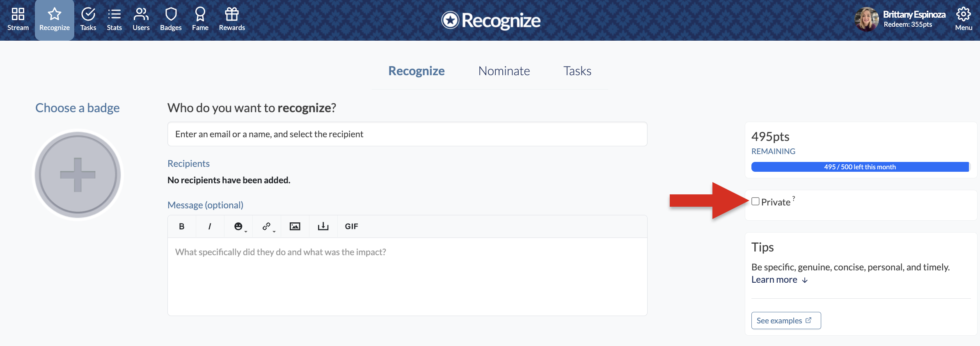Expand the link insert dropdown
Image resolution: width=980 pixels, height=346 pixels.
268,226
